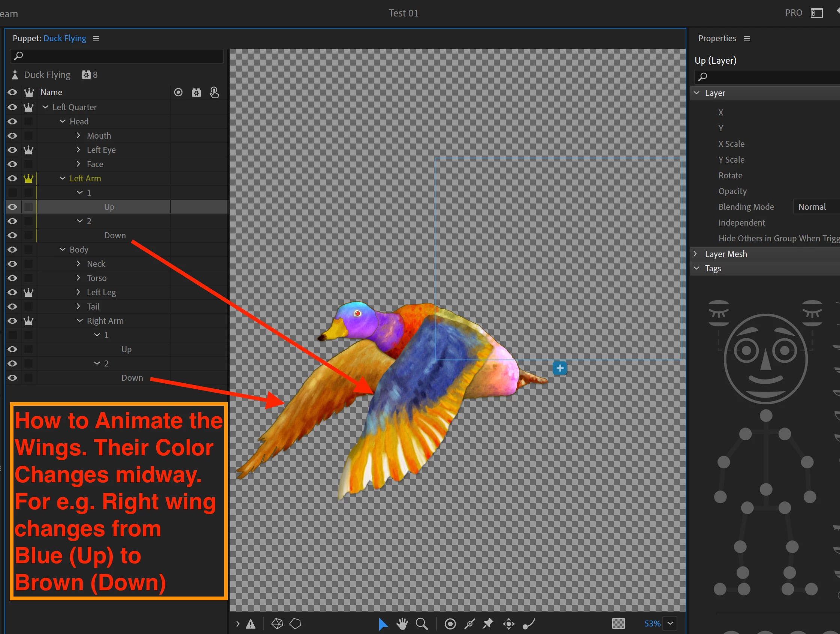Select the Down layer under Left Arm

(115, 236)
